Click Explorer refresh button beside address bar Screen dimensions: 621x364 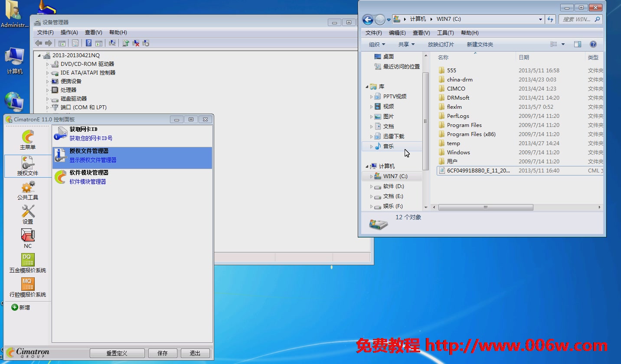[x=550, y=19]
